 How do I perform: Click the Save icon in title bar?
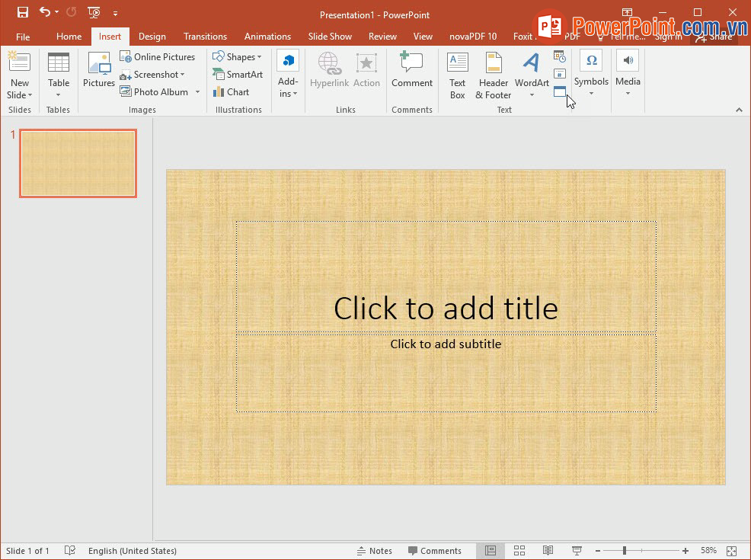pos(22,12)
